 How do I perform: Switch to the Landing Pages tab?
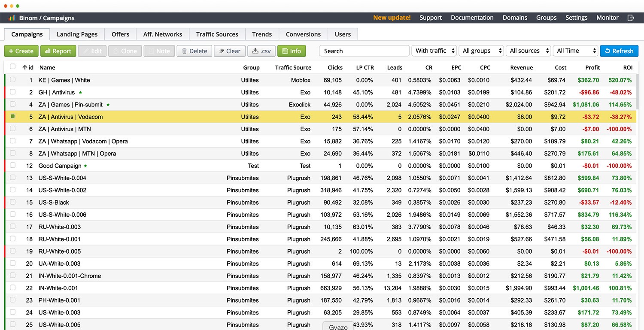click(x=77, y=34)
